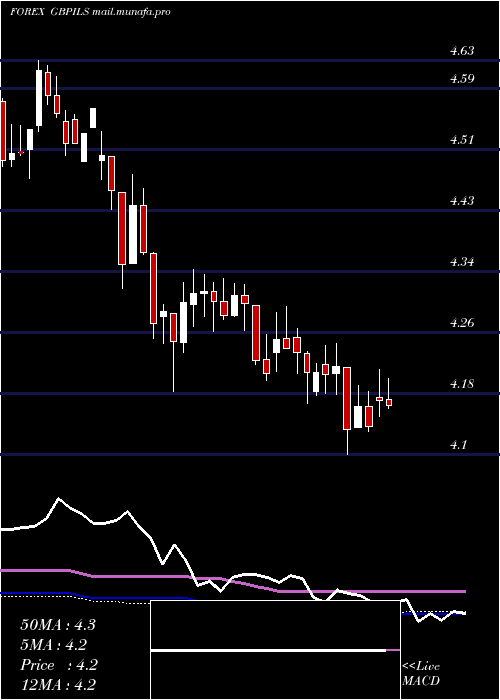Screen dimensions: 500x700
Task: Click the '<<Live MACD' label
Action: point(421,674)
